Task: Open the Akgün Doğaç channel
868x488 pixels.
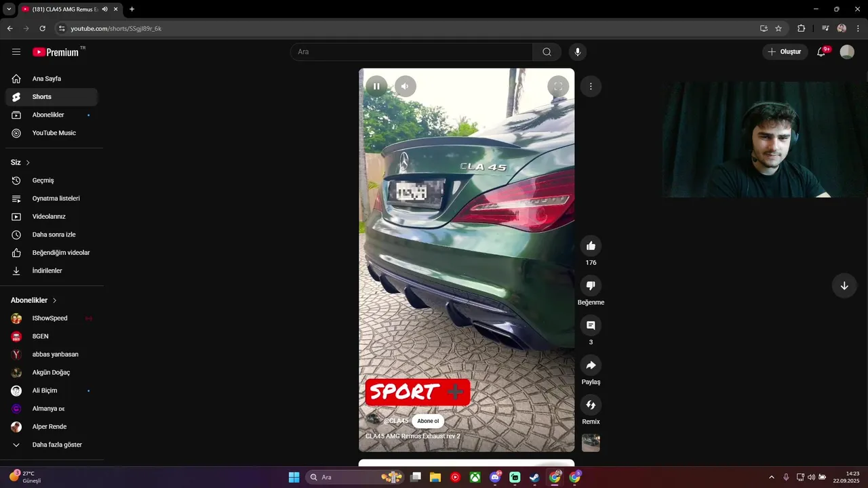Action: [x=52, y=373]
